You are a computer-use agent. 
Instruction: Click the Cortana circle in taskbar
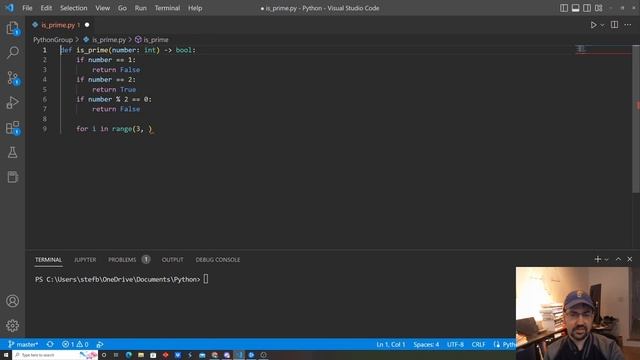click(x=104, y=355)
